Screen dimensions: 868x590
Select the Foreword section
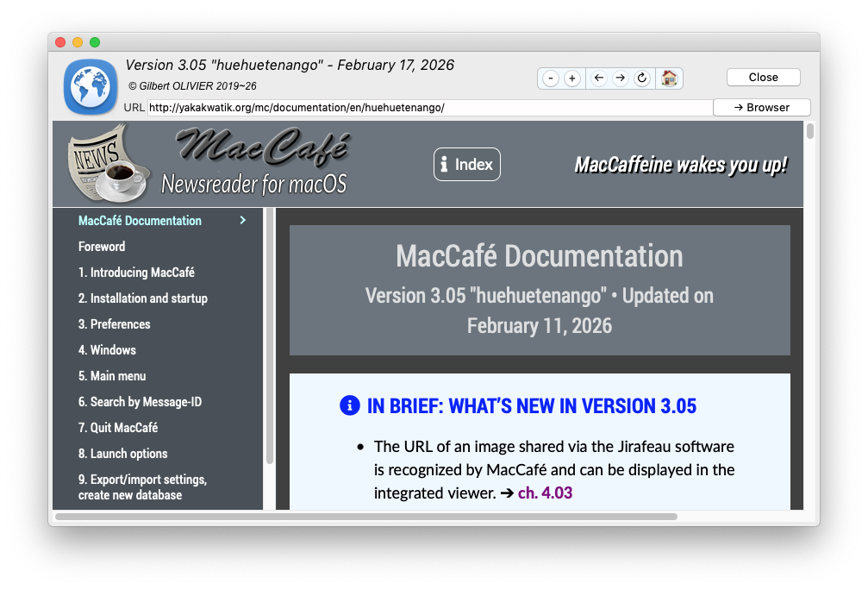coord(102,246)
